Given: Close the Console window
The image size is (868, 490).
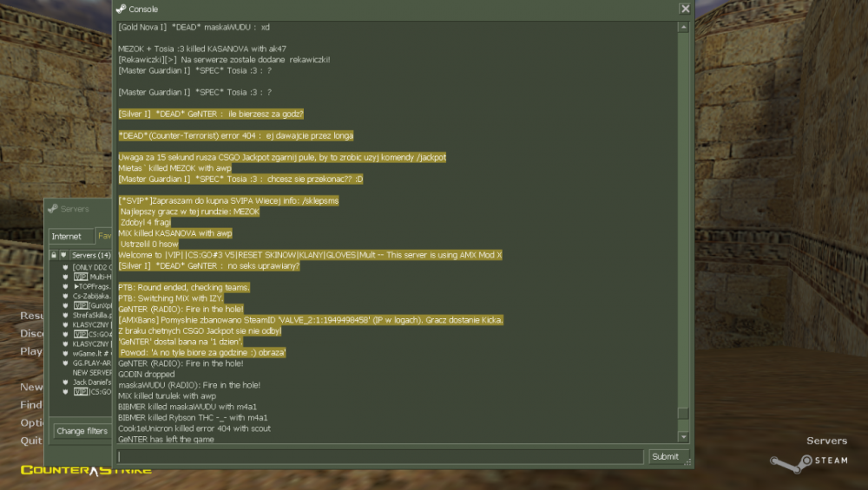Looking at the screenshot, I should coord(685,9).
